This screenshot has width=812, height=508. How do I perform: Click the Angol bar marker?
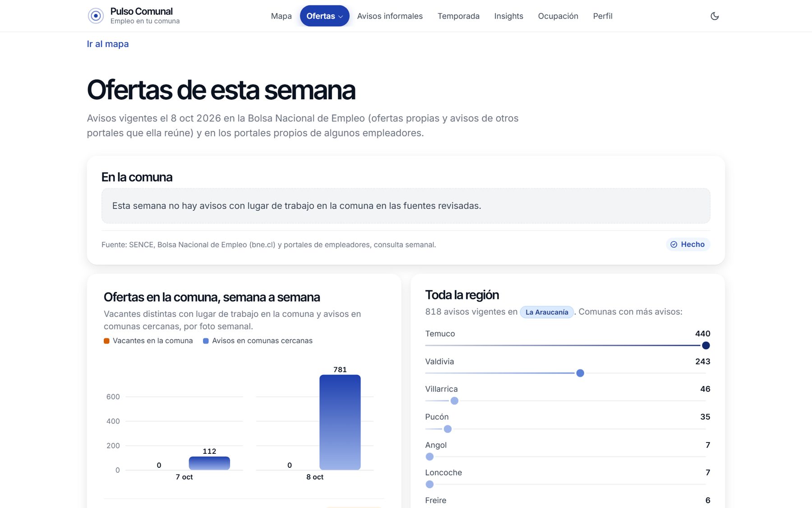tap(429, 457)
